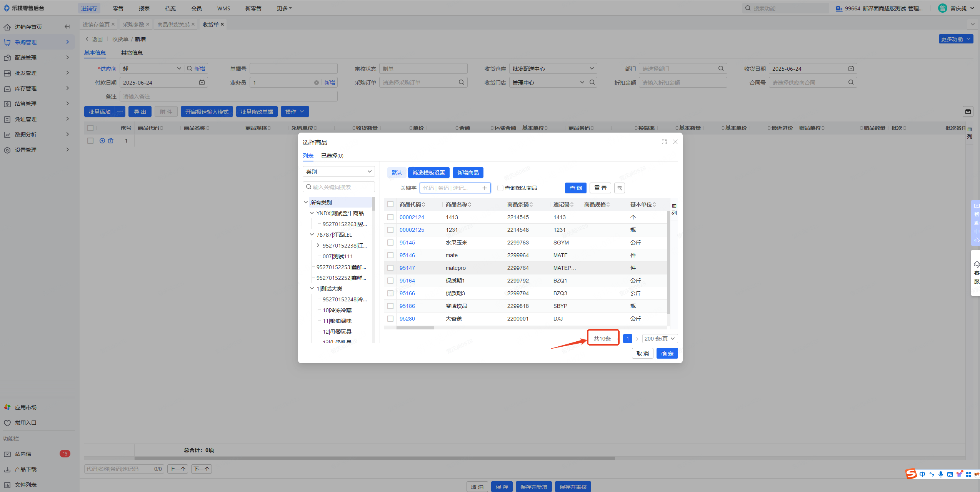The width and height of the screenshot is (980, 492).
Task: Open 采购管理 in the sidebar
Action: coord(37,42)
